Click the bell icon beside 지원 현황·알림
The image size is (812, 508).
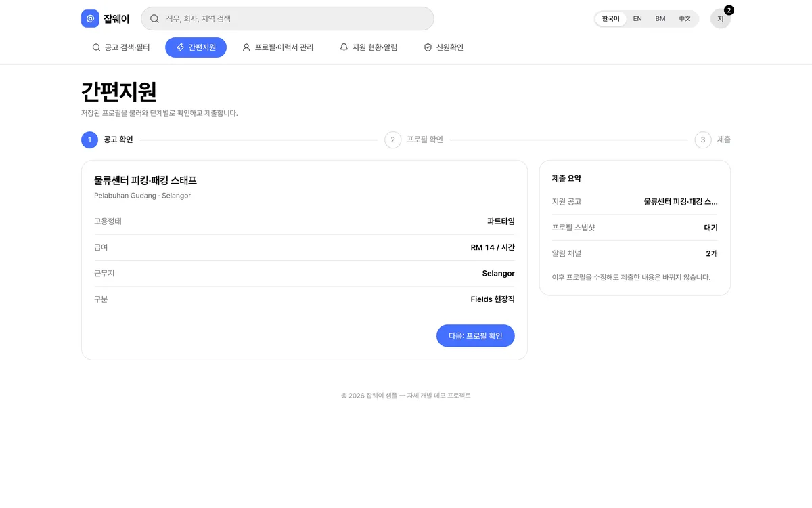coord(344,47)
